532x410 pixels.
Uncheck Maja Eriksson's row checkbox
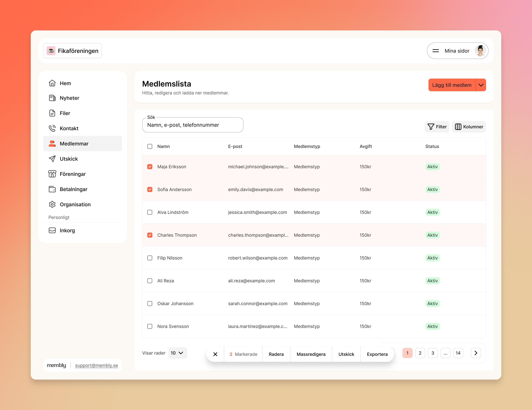click(150, 167)
